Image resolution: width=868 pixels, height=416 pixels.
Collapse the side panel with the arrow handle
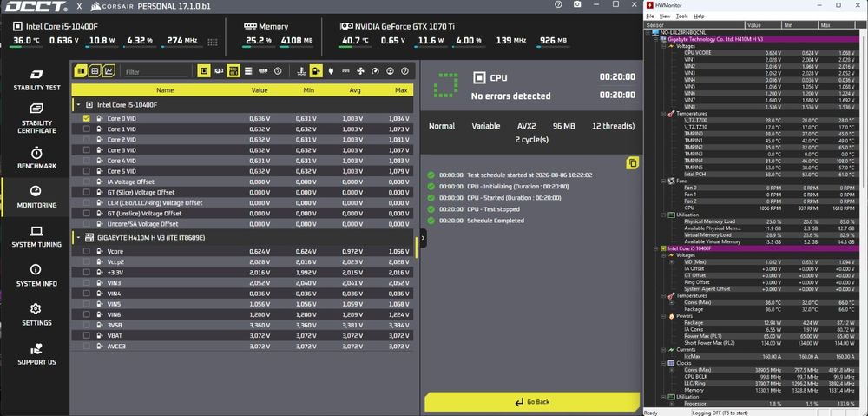point(423,238)
